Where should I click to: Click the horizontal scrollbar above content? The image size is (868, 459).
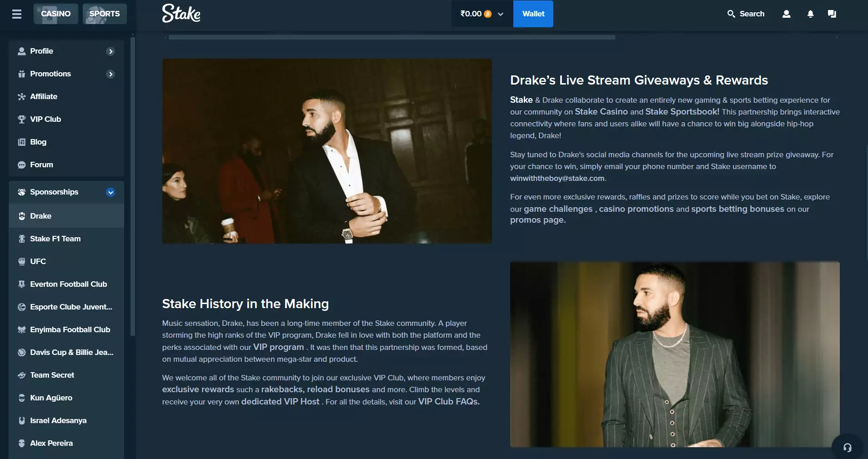pyautogui.click(x=391, y=37)
